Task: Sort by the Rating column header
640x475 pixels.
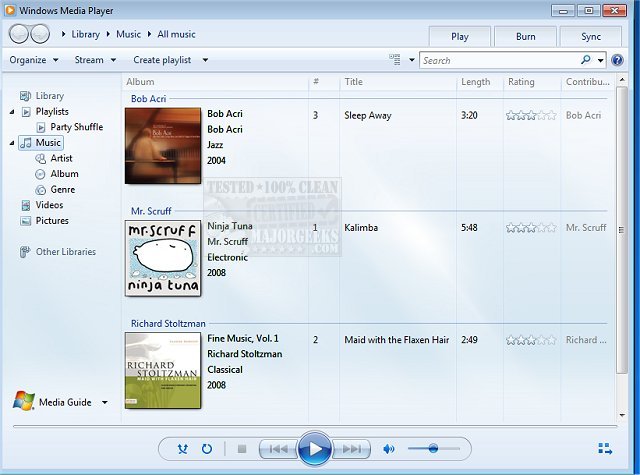Action: click(521, 82)
